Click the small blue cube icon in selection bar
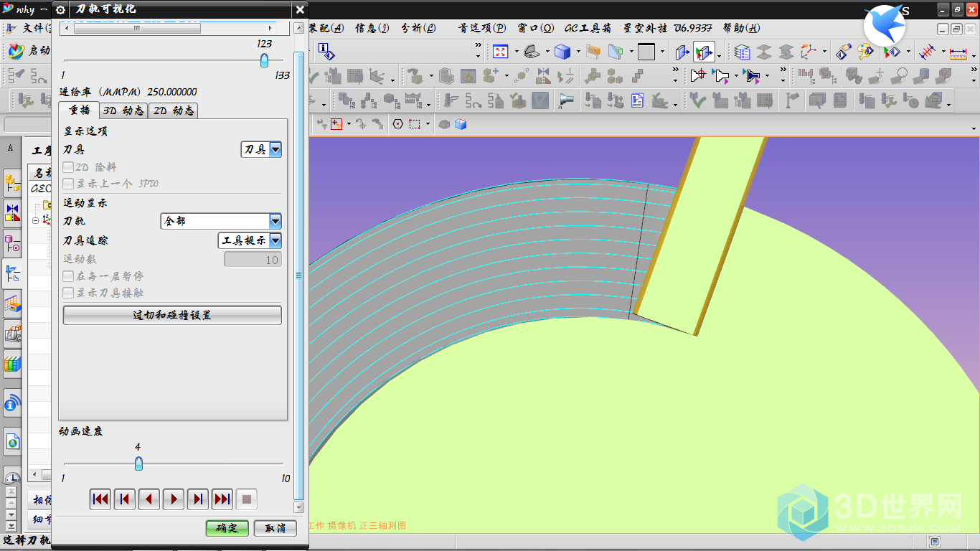The image size is (980, 551). click(461, 124)
